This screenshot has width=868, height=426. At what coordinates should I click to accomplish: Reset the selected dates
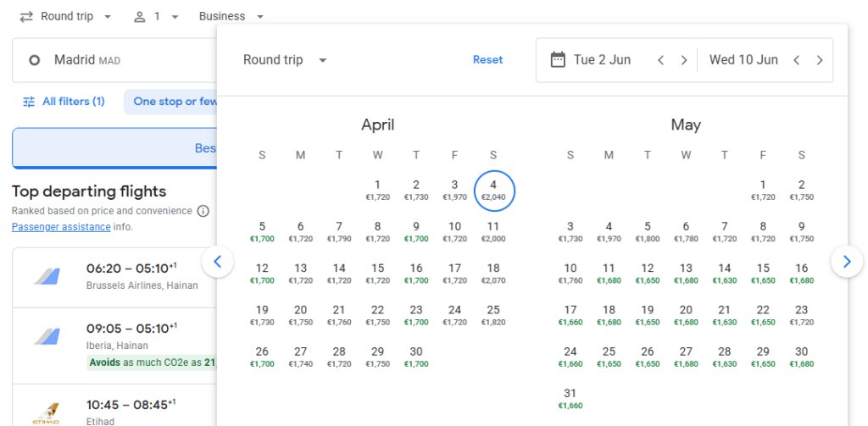coord(487,60)
